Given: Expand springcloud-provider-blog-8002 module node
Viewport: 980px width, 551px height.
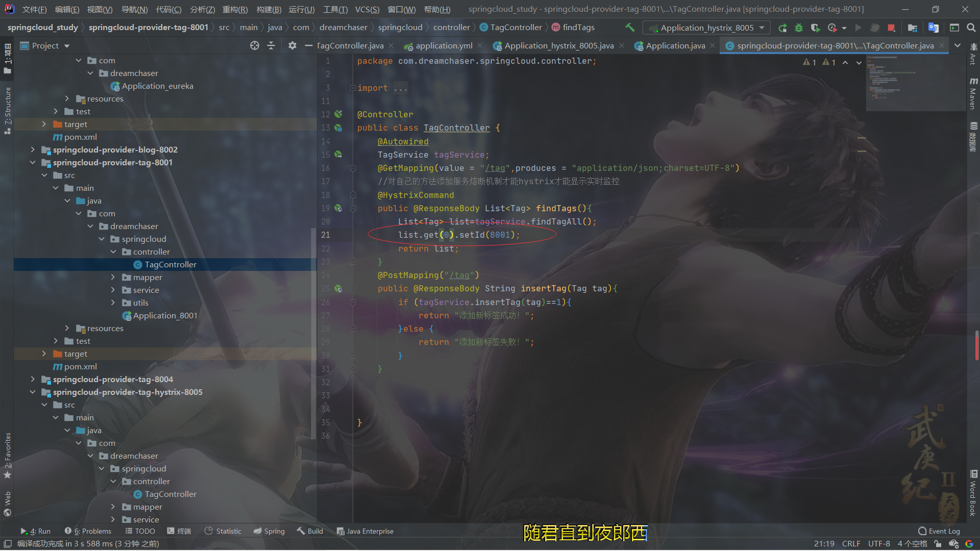Looking at the screenshot, I should point(33,149).
